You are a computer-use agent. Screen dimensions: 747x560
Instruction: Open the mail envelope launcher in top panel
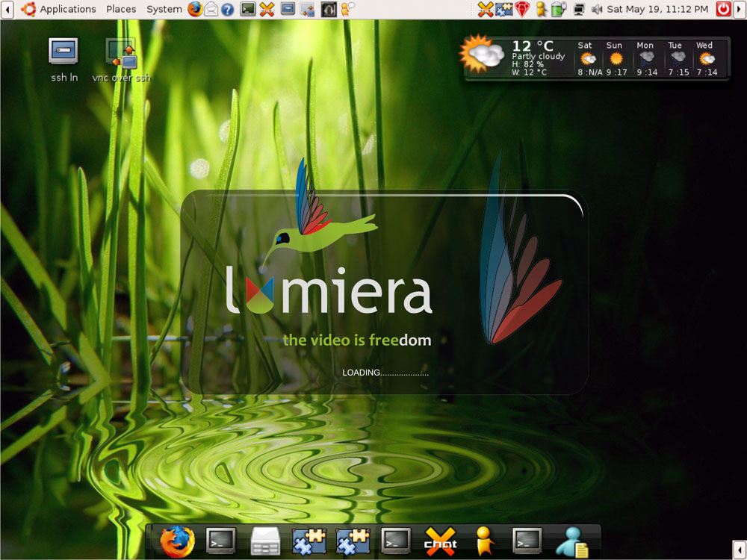tap(211, 9)
